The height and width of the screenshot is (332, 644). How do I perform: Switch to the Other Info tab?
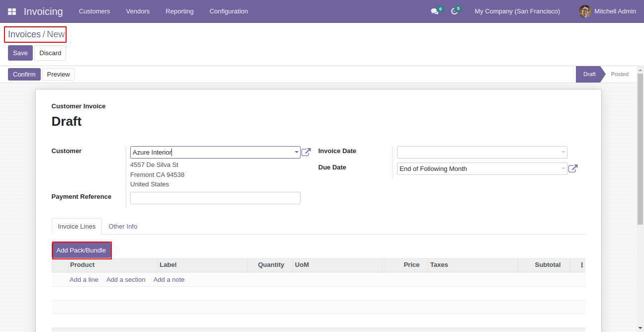coord(123,227)
